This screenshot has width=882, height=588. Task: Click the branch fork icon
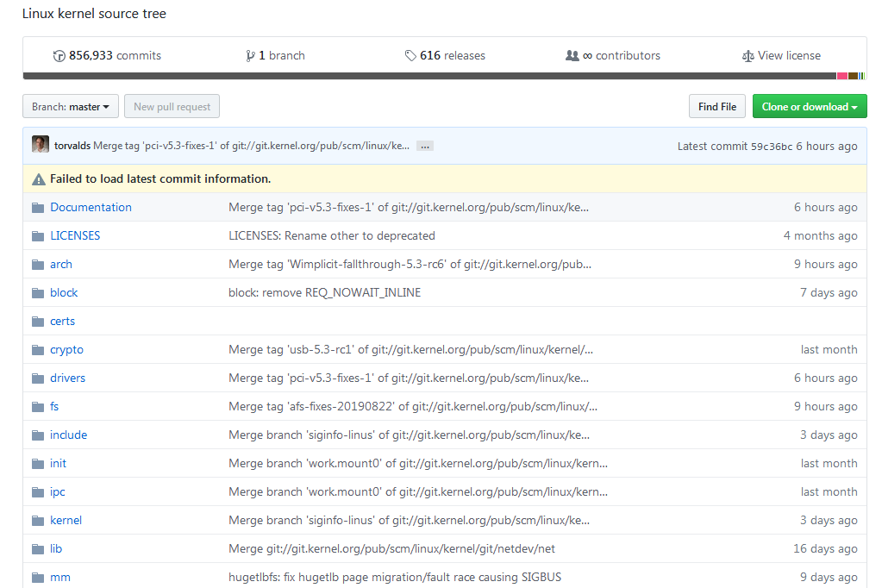(x=250, y=56)
